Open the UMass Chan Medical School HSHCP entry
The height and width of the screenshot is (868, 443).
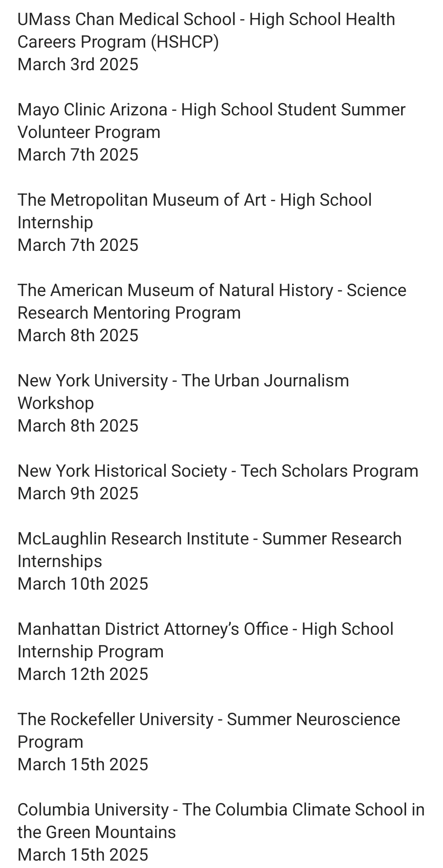206,30
